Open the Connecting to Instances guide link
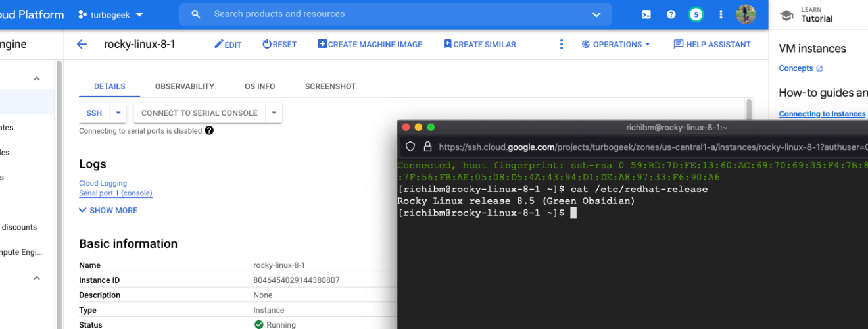868x329 pixels. tap(822, 114)
